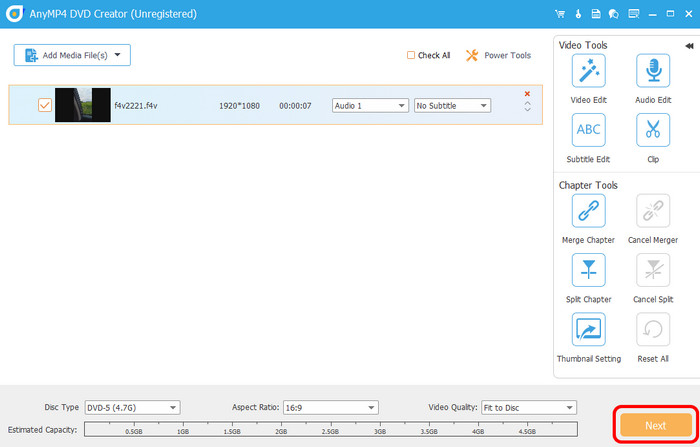Click the AnyMP4 app logo
Image resolution: width=700 pixels, height=447 pixels.
click(x=14, y=14)
